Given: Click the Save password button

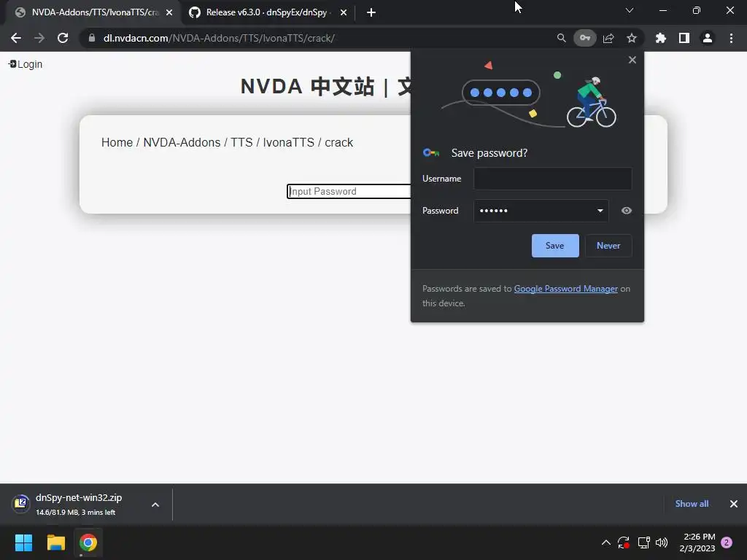Looking at the screenshot, I should pyautogui.click(x=555, y=246).
